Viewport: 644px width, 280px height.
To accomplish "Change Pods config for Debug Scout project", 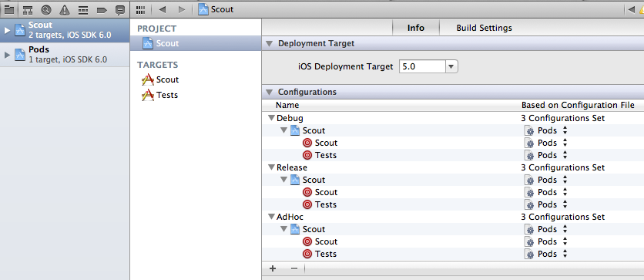I will (x=546, y=131).
